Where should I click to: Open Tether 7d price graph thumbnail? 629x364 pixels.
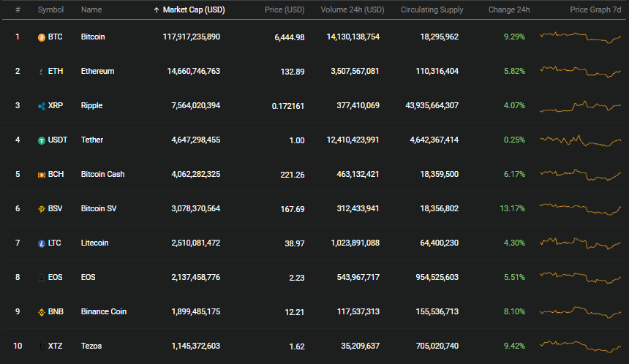pos(580,141)
